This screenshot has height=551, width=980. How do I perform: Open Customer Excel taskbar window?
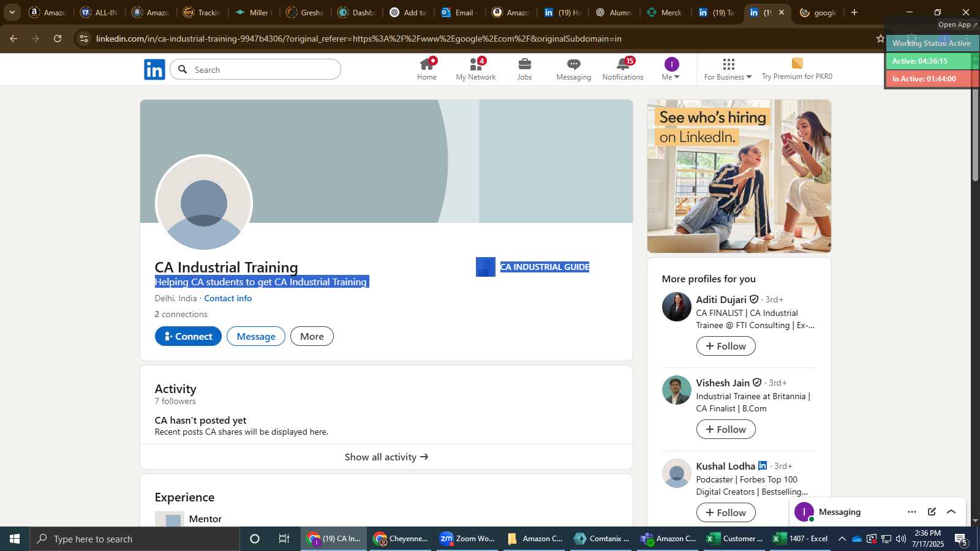coord(734,539)
